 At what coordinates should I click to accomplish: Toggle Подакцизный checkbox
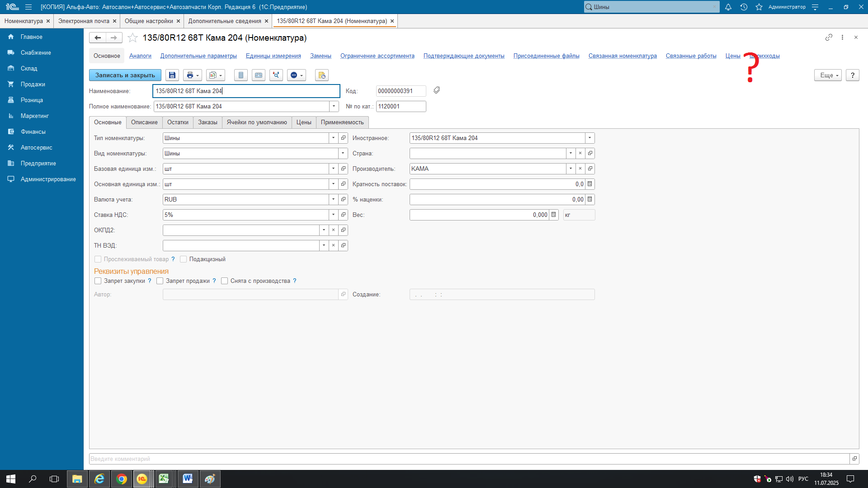(x=184, y=259)
